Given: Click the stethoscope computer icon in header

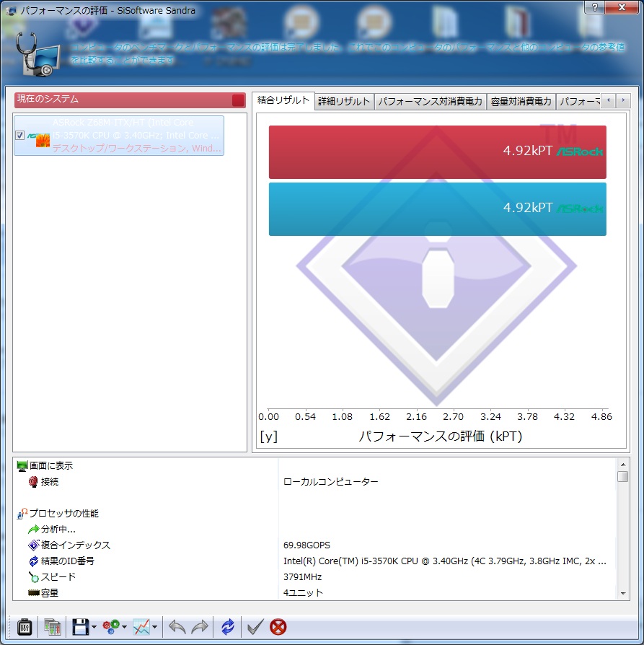Looking at the screenshot, I should (38, 55).
